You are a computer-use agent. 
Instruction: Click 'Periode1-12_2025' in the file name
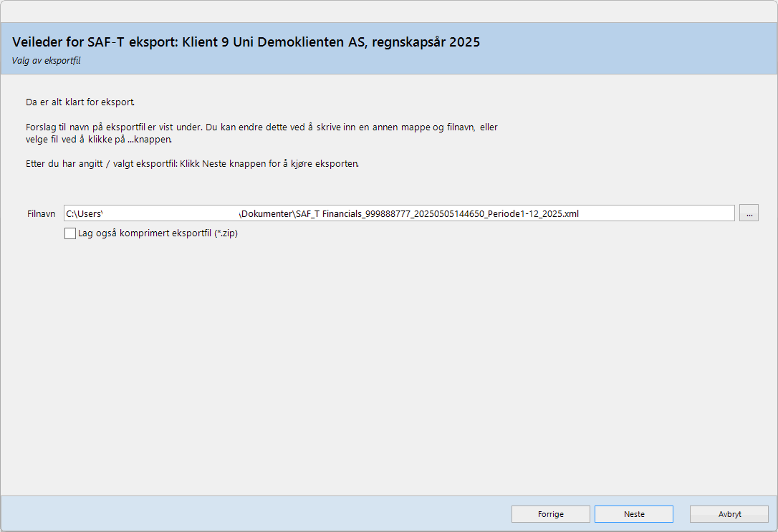point(523,213)
